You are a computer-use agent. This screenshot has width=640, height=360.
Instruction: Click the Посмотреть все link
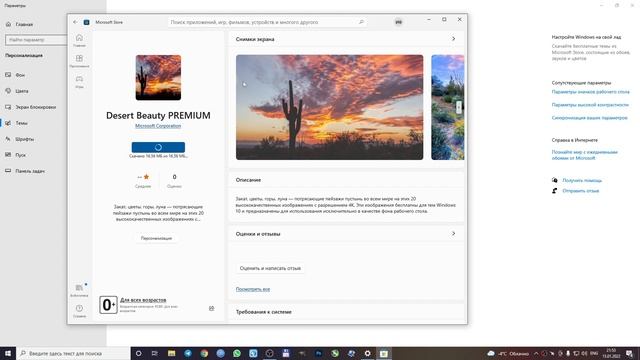point(253,289)
